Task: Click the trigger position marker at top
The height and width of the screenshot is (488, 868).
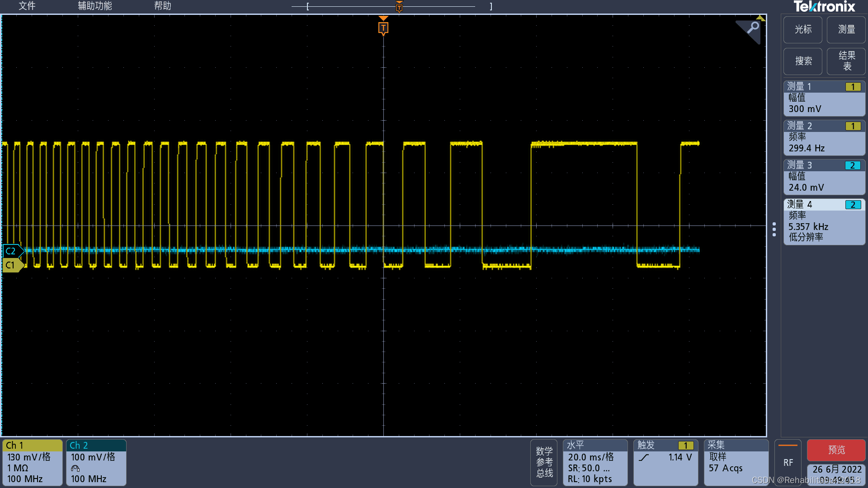Action: 399,6
